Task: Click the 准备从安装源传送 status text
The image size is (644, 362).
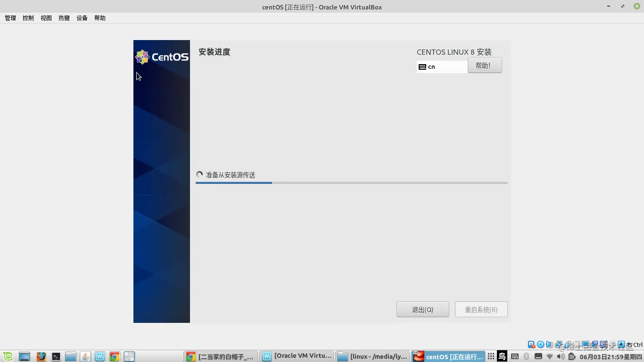Action: tap(231, 175)
